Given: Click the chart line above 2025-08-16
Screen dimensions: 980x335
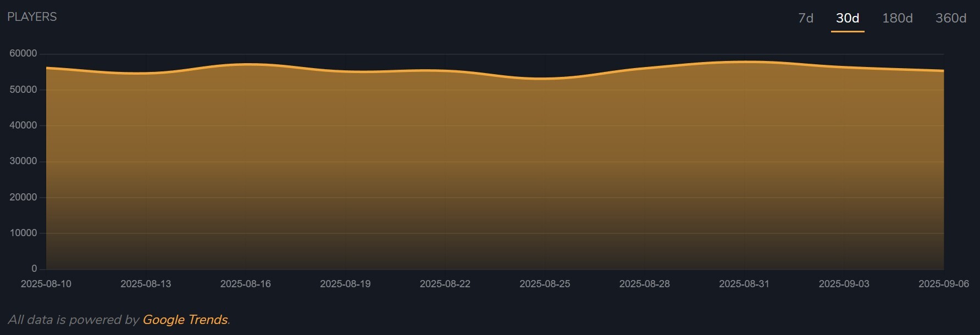Looking at the screenshot, I should click(246, 64).
